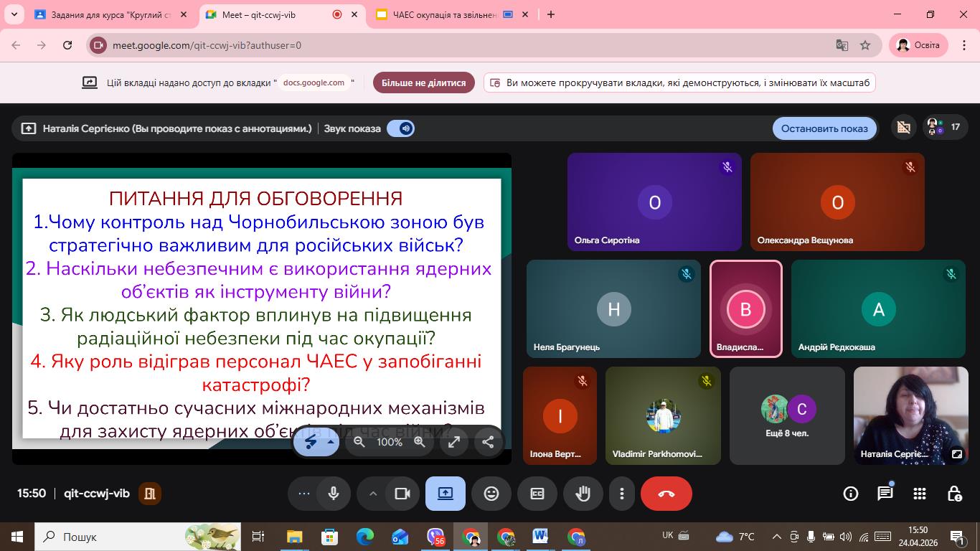The width and height of the screenshot is (980, 551).
Task: Open Word from the Windows taskbar
Action: coord(540,536)
